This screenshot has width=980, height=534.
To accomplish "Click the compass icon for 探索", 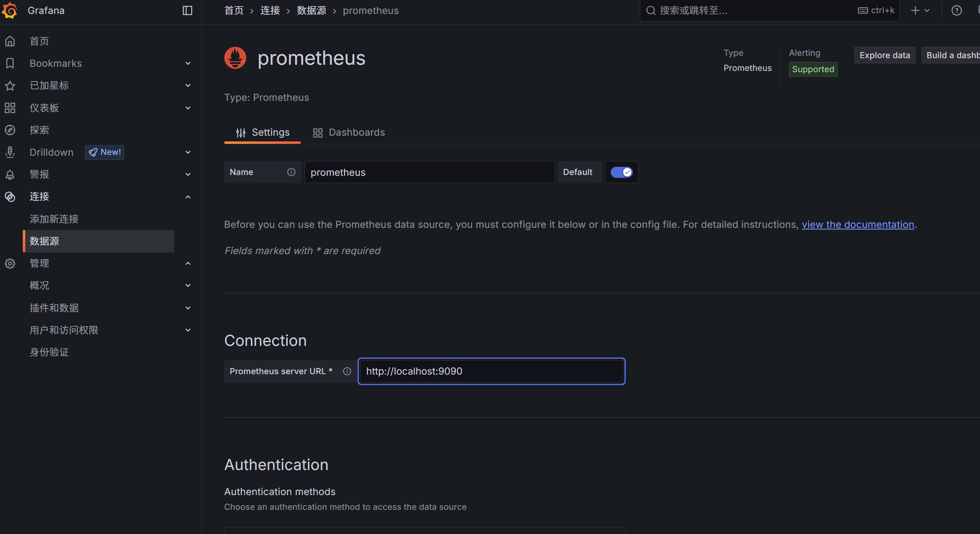I will pos(10,130).
